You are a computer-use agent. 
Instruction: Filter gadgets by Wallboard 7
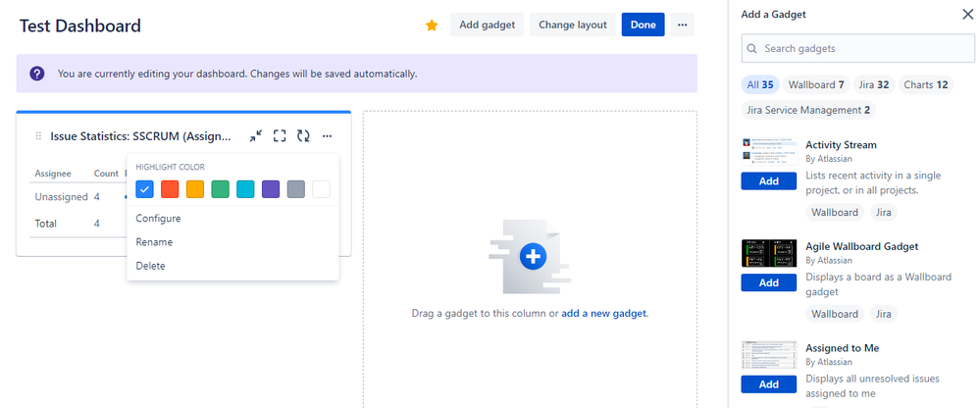click(816, 85)
